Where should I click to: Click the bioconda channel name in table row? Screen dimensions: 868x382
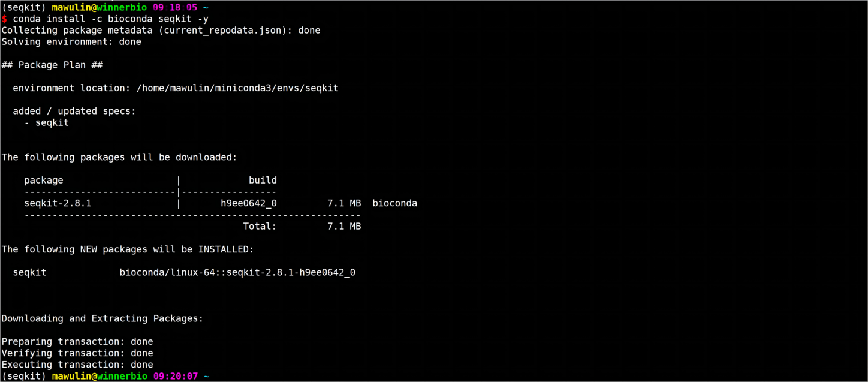point(394,203)
